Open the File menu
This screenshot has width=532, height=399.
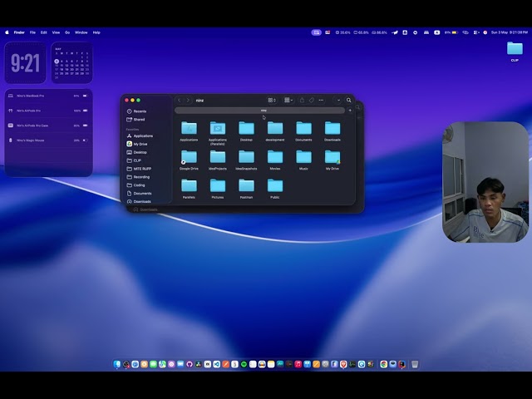[32, 32]
